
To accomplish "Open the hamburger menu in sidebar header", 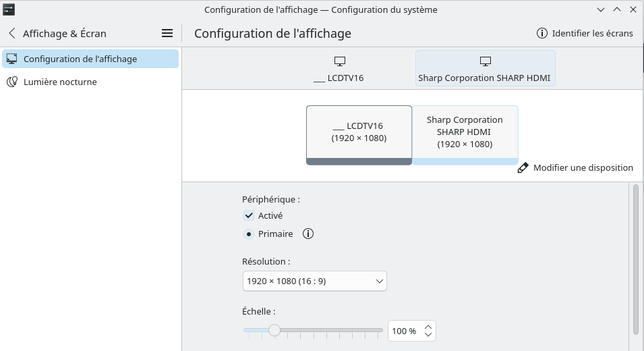I will pyautogui.click(x=167, y=33).
